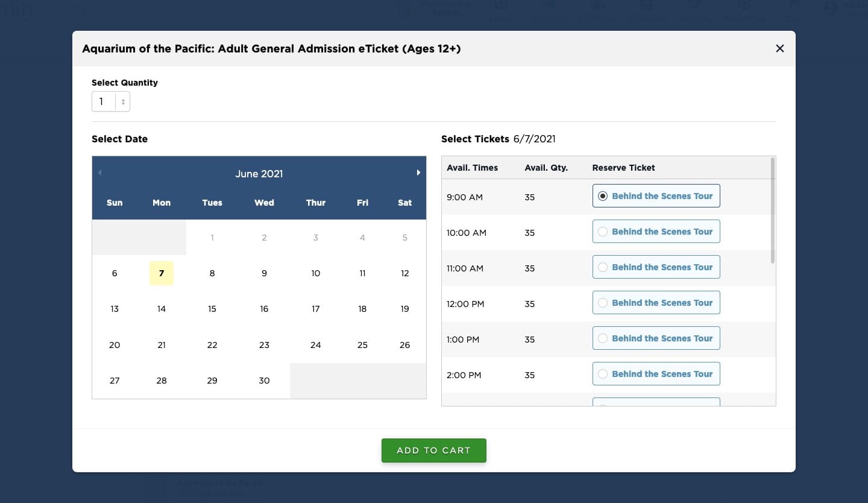Screen dimensions: 868x503
Task: Click the Add to Cart button
Action: (x=433, y=451)
